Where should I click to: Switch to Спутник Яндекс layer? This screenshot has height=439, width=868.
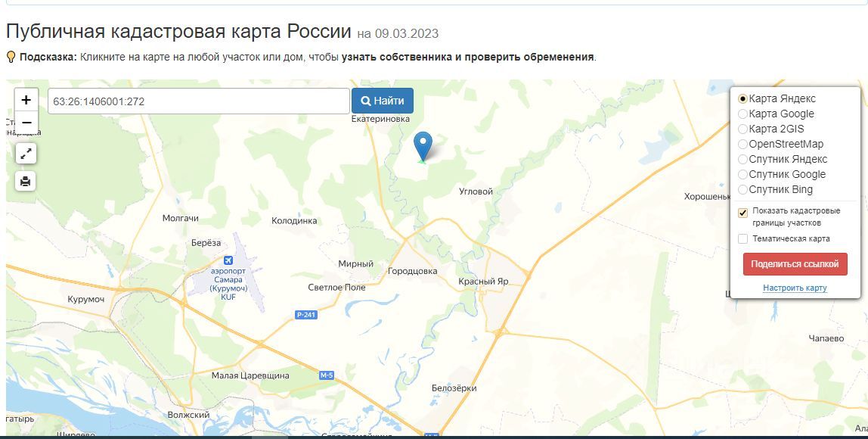point(743,159)
